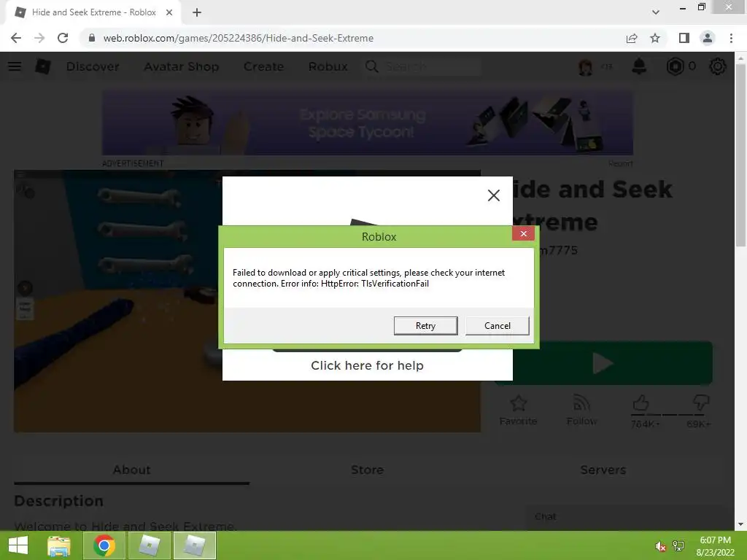
Task: Open the Roblox settings gear icon
Action: pyautogui.click(x=718, y=66)
